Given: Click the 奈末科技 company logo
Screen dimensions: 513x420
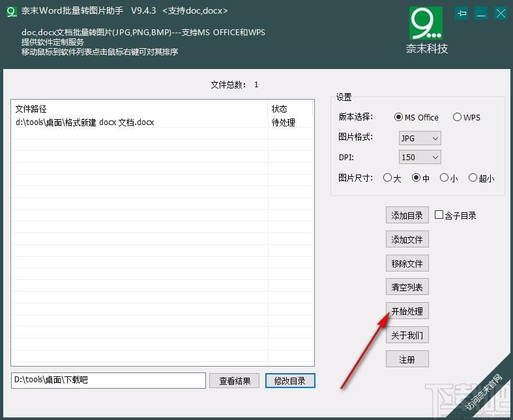Looking at the screenshot, I should [426, 30].
